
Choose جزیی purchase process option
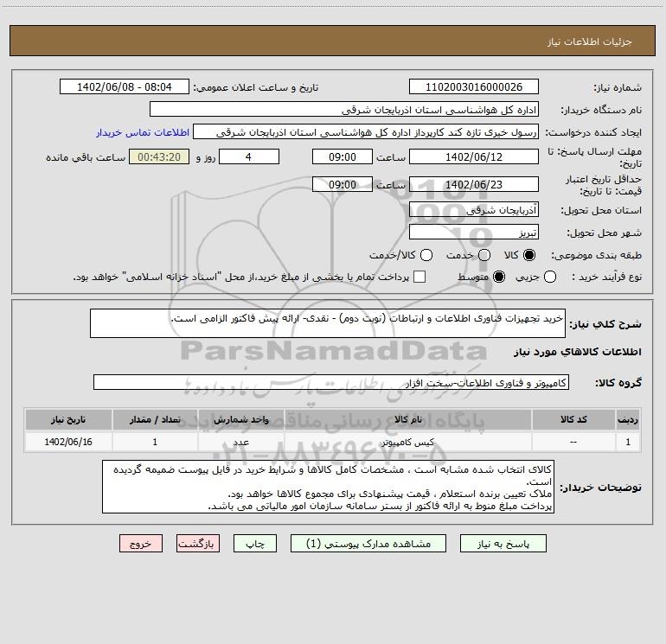550,277
